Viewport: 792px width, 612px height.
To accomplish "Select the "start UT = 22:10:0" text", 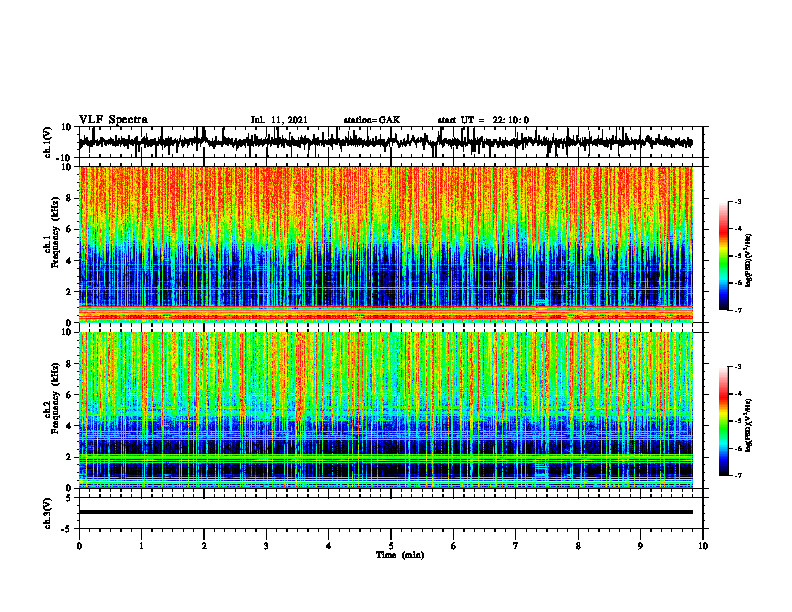I will 483,120.
